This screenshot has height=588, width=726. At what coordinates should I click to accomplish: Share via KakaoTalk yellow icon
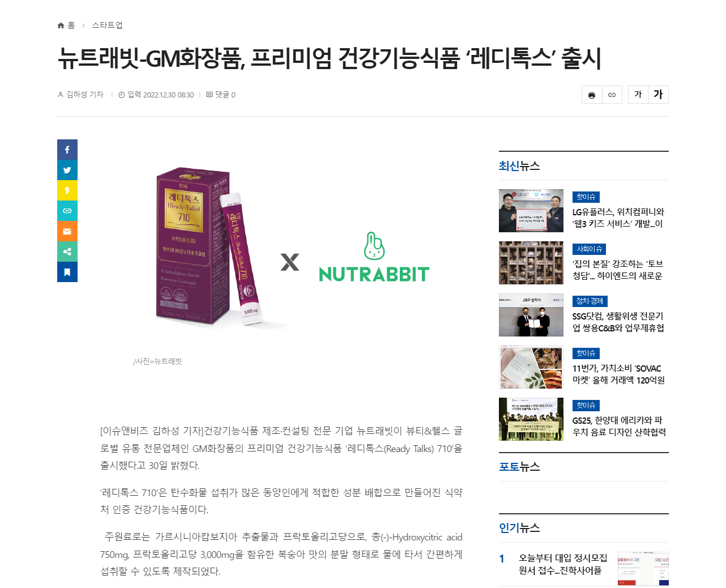point(67,190)
